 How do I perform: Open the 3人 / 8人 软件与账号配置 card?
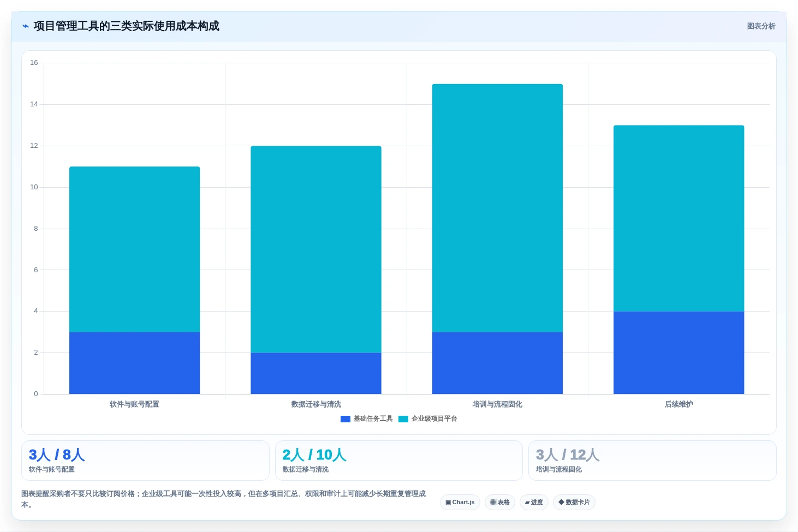[145, 461]
